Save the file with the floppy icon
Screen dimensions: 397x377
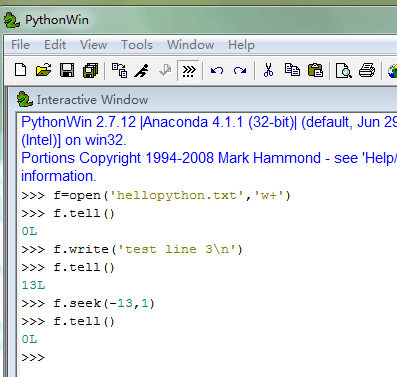[67, 70]
